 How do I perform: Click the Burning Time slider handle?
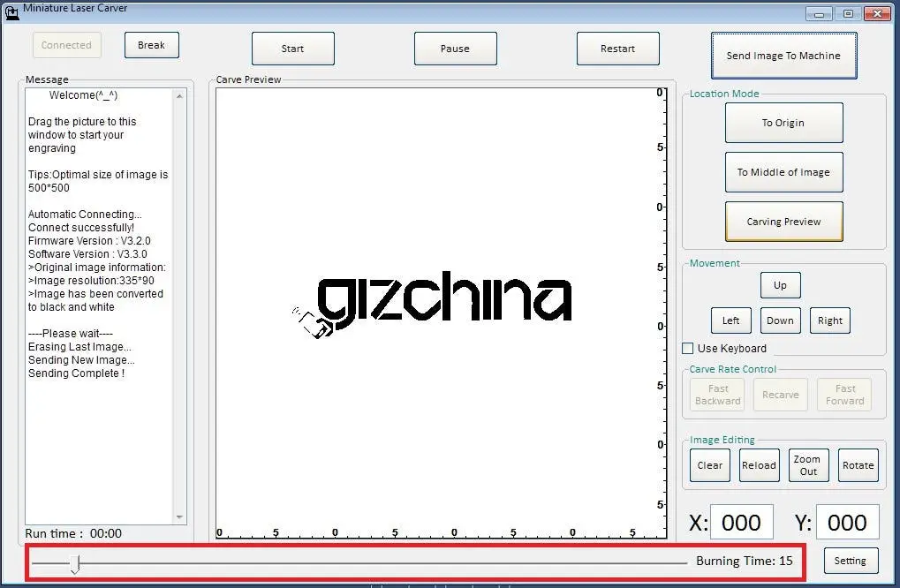coord(75,564)
